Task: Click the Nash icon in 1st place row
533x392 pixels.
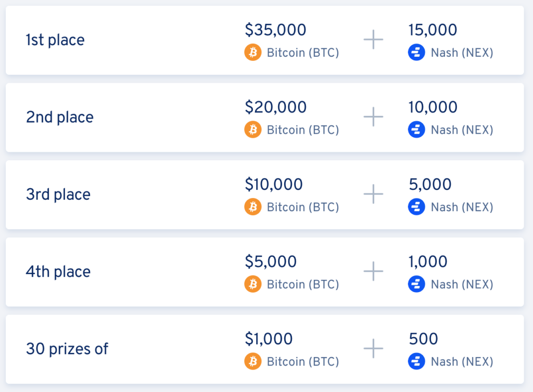Action: [416, 53]
